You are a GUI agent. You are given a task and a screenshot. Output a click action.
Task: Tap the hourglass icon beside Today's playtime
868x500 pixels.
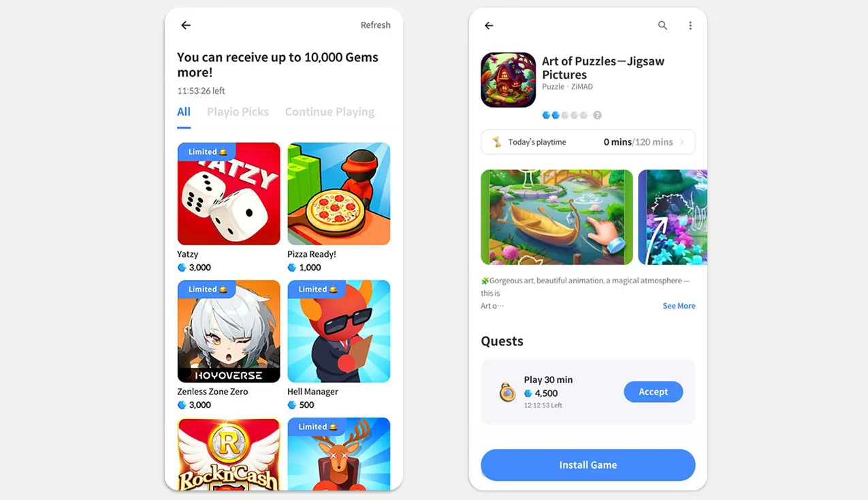point(497,142)
